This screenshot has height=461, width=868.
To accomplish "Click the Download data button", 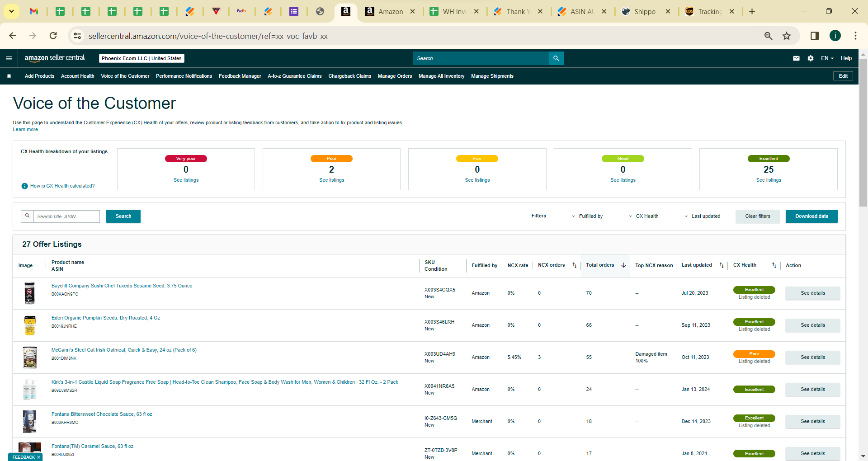I will (x=811, y=216).
